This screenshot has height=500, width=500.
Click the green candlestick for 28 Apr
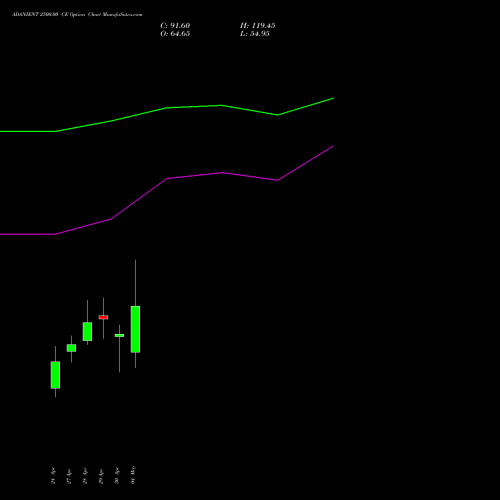[x=87, y=331]
